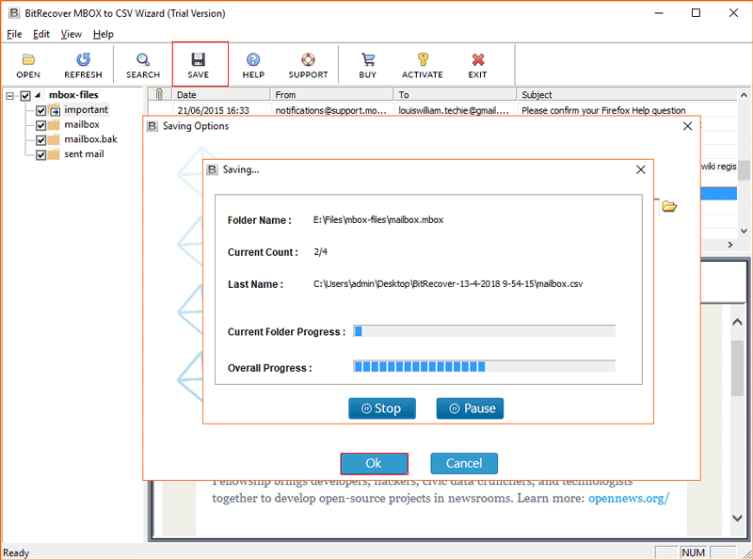This screenshot has height=560, width=753.
Task: Click the 2/4 current count value
Action: coord(320,251)
